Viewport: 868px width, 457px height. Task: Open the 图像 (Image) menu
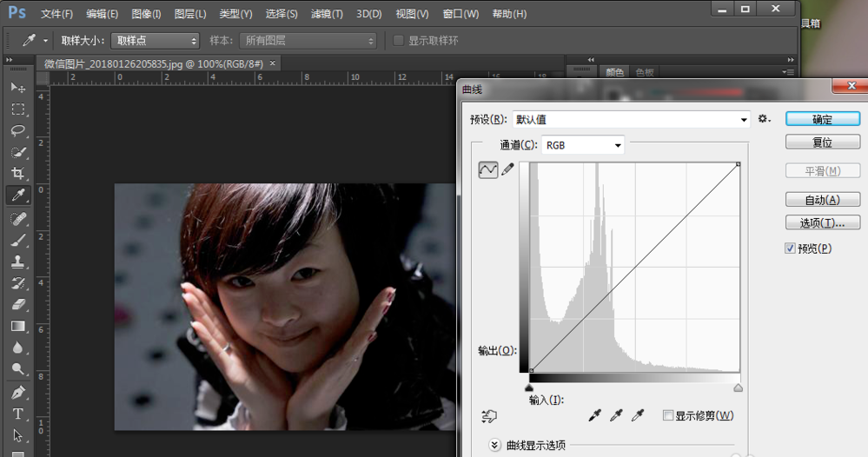pos(146,14)
